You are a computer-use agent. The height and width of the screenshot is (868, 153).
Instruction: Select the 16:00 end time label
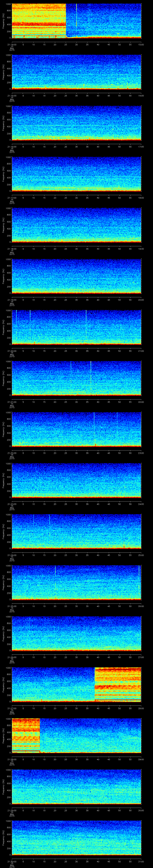click(141, 96)
